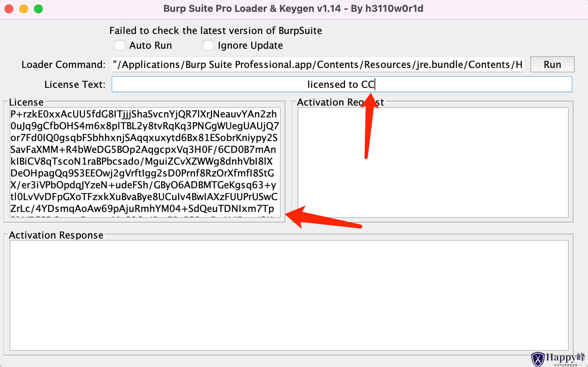588x367 pixels.
Task: Click the 'Loader Command:' label
Action: [64, 65]
